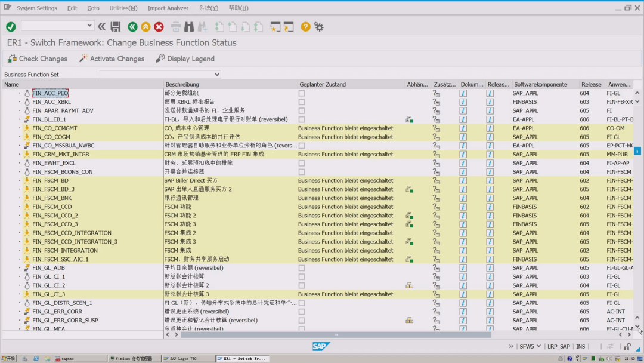
Task: Open the Edit menu
Action: pos(72,8)
